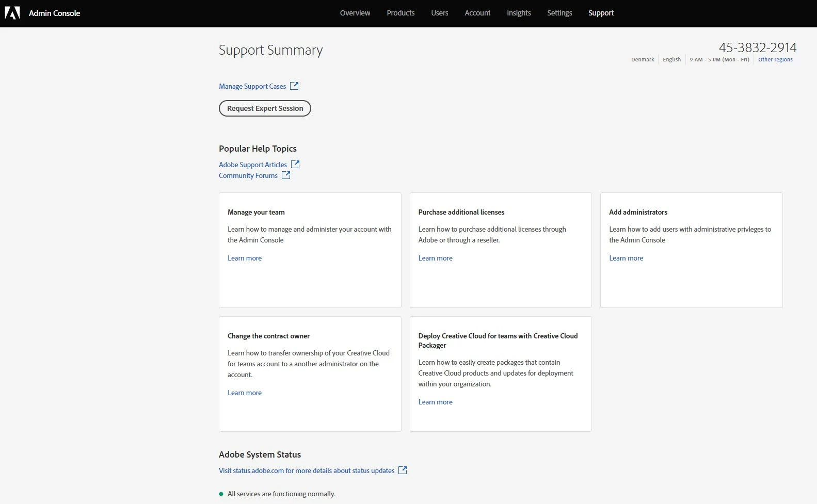Visit status.adobe.com status updates link
The width and height of the screenshot is (817, 504).
click(x=307, y=470)
